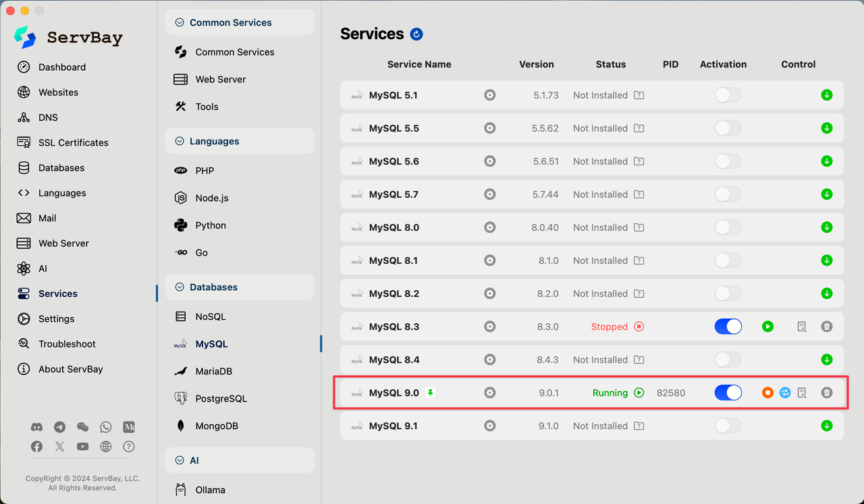Click the green pin icon on MySQL 9.0

[x=430, y=393]
